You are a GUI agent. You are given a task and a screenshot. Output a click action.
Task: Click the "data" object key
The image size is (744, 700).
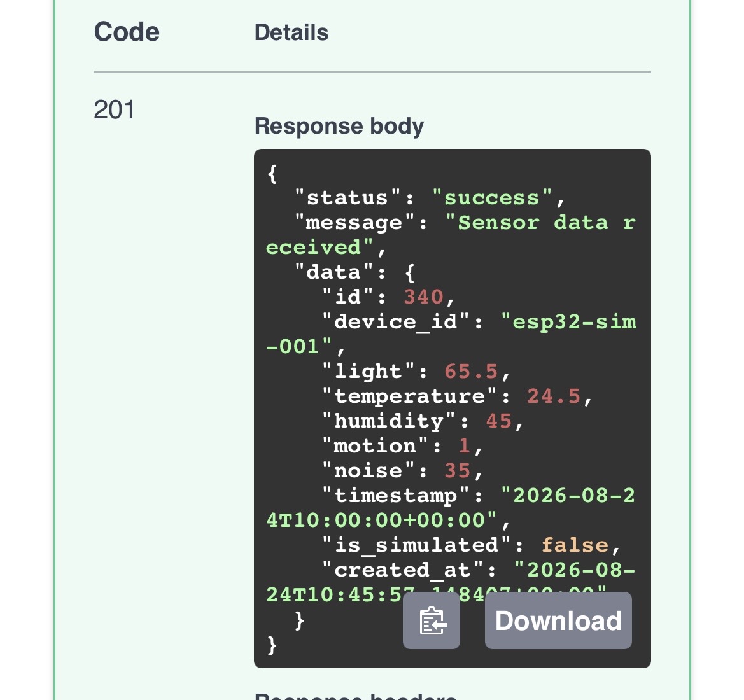(x=333, y=272)
